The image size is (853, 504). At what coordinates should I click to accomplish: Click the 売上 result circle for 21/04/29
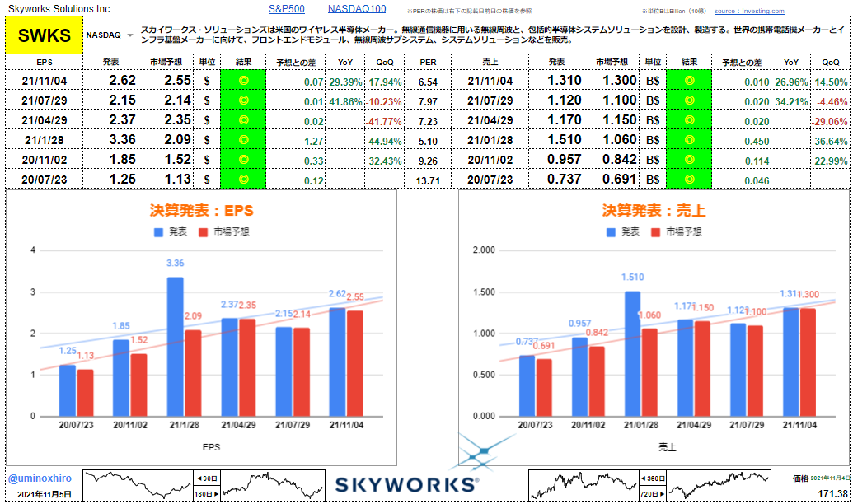pyautogui.click(x=689, y=119)
